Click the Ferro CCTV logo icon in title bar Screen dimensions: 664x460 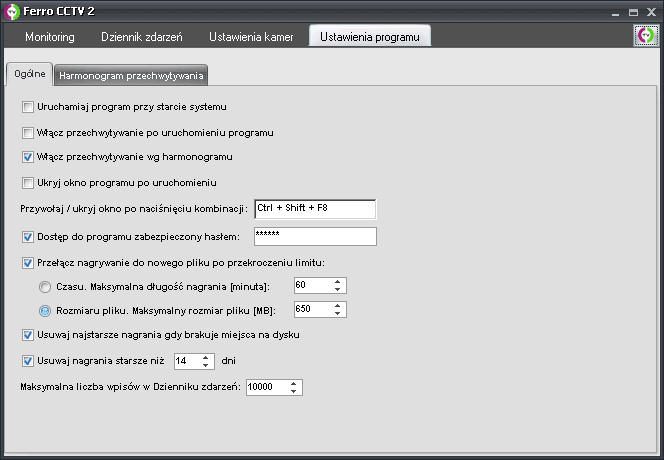(12, 12)
